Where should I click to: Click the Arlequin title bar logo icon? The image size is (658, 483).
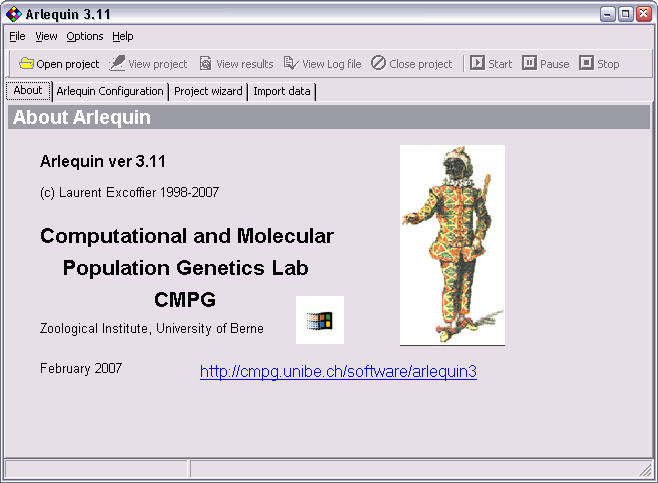coord(14,14)
